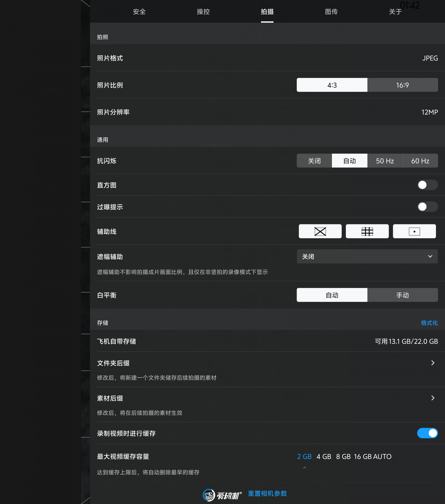Set anti-flicker to 60 Hz
Image resolution: width=445 pixels, height=504 pixels.
pyautogui.click(x=420, y=161)
